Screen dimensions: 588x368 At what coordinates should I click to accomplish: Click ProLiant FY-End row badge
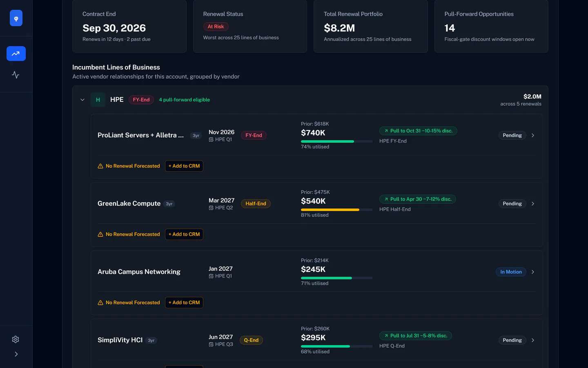tap(254, 135)
